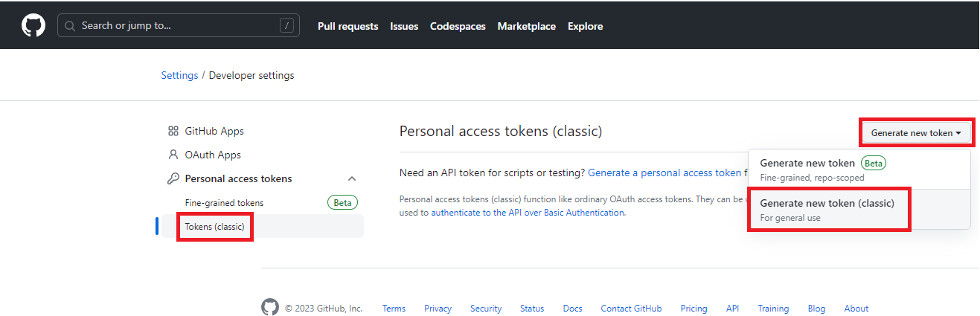Open About footer link
Image resolution: width=980 pixels, height=316 pixels.
click(x=856, y=308)
